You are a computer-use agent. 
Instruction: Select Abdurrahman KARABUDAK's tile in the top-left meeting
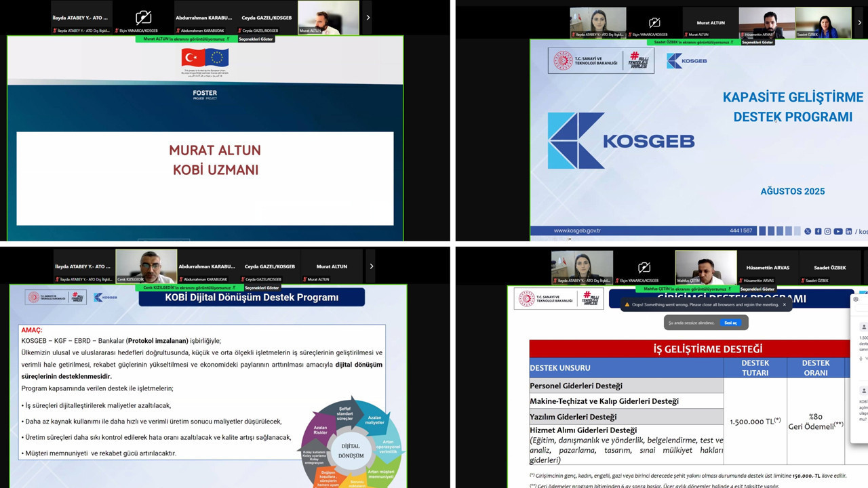tap(205, 18)
